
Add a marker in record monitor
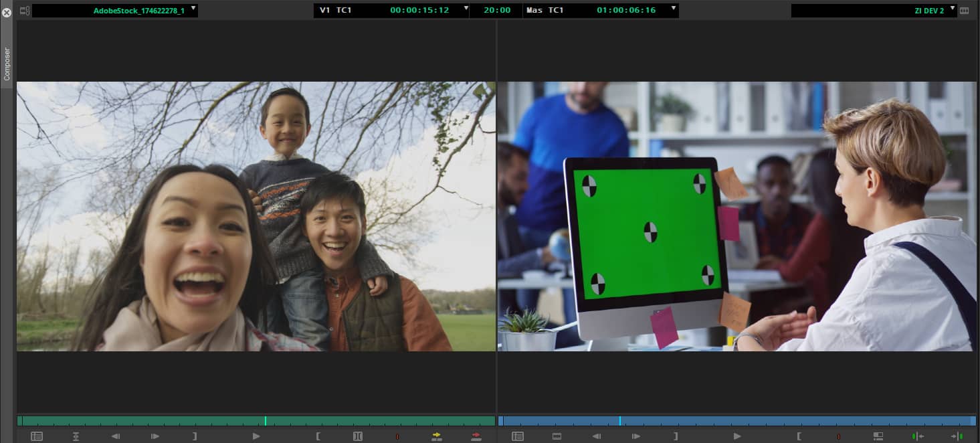pos(839,436)
